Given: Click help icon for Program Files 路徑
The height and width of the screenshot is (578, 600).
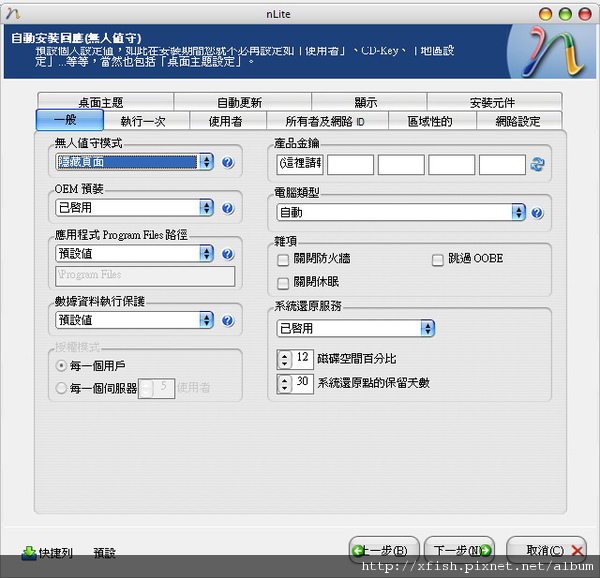Looking at the screenshot, I should tap(228, 254).
